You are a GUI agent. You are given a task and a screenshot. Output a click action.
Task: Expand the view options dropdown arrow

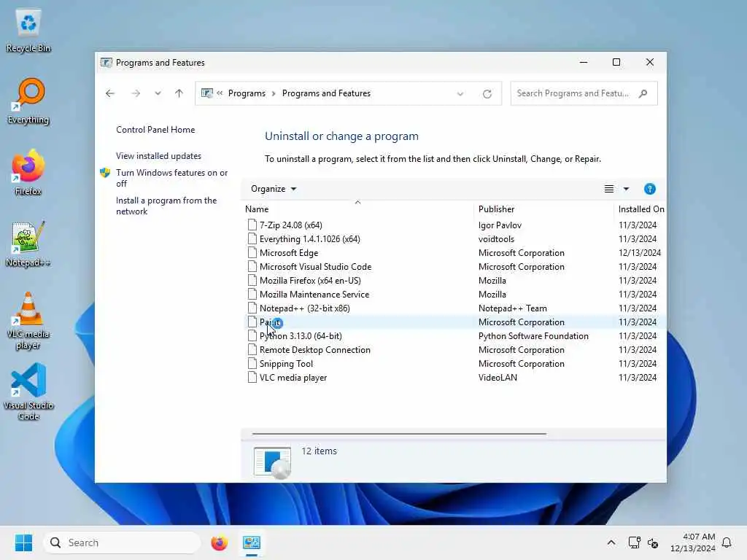[x=626, y=189]
